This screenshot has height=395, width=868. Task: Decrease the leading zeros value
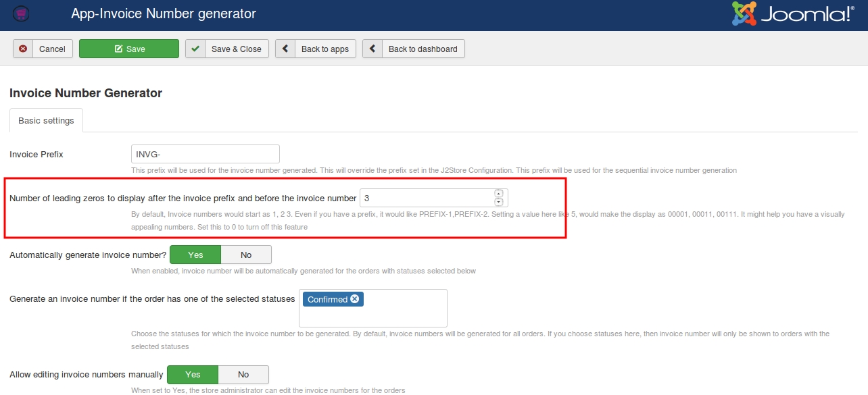point(499,202)
